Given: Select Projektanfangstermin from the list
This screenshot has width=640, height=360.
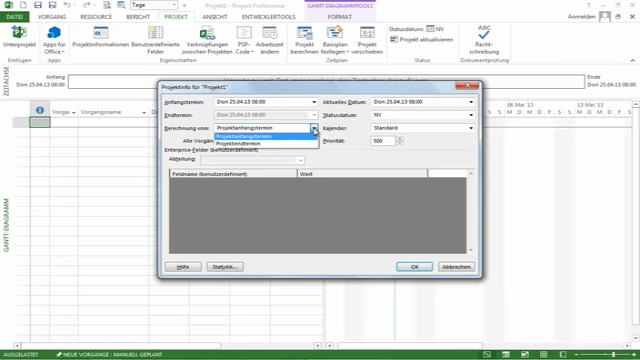Looking at the screenshot, I should 266,136.
